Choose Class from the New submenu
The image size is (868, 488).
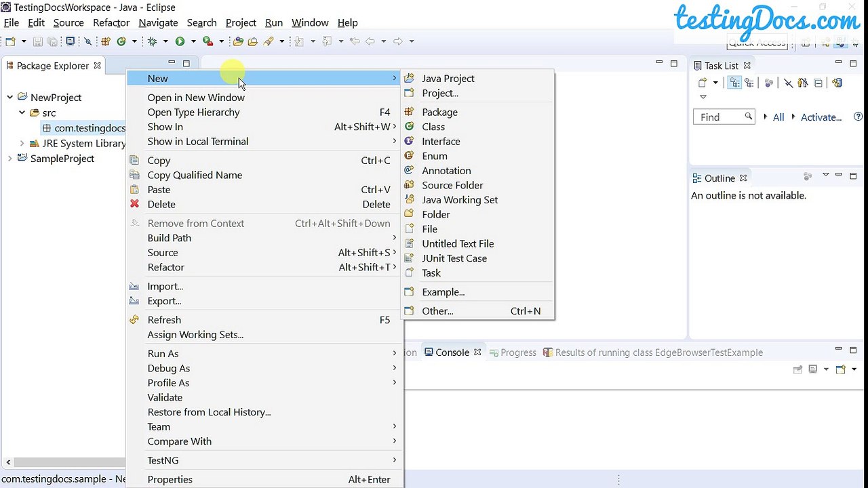coord(477,127)
